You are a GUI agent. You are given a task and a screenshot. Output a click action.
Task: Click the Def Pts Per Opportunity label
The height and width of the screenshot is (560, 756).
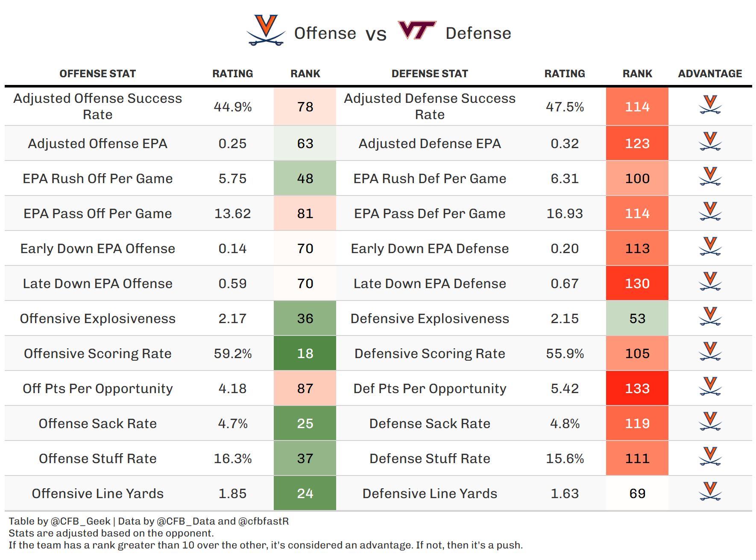coord(430,388)
